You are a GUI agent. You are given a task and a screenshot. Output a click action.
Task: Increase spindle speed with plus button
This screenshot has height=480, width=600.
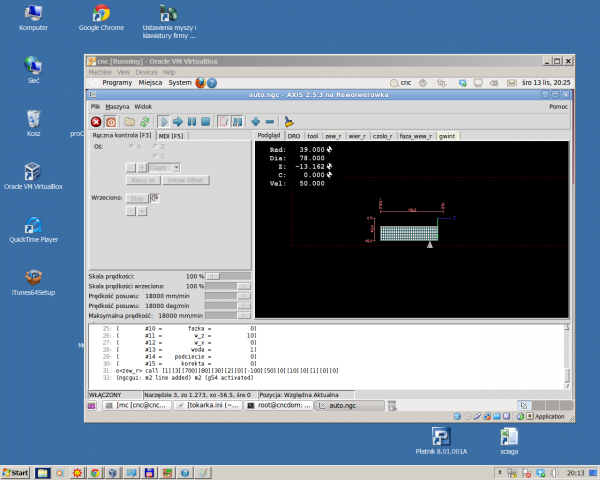point(142,211)
